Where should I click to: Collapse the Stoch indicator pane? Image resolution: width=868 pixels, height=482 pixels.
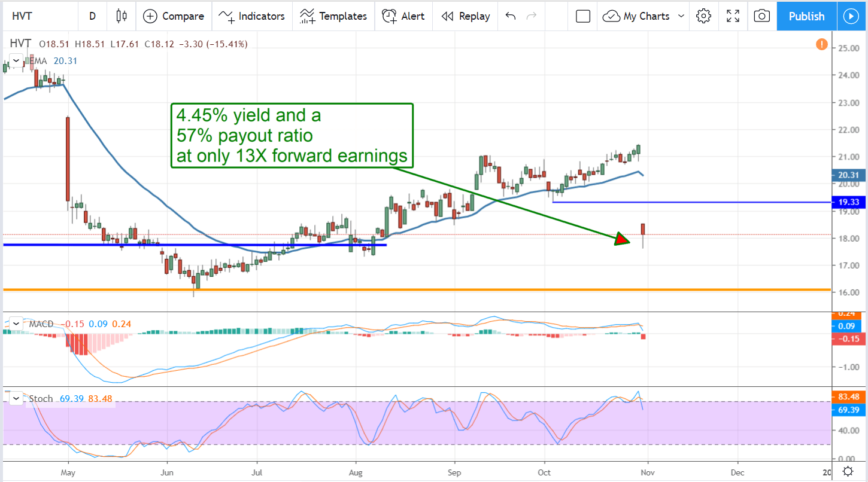pos(16,398)
